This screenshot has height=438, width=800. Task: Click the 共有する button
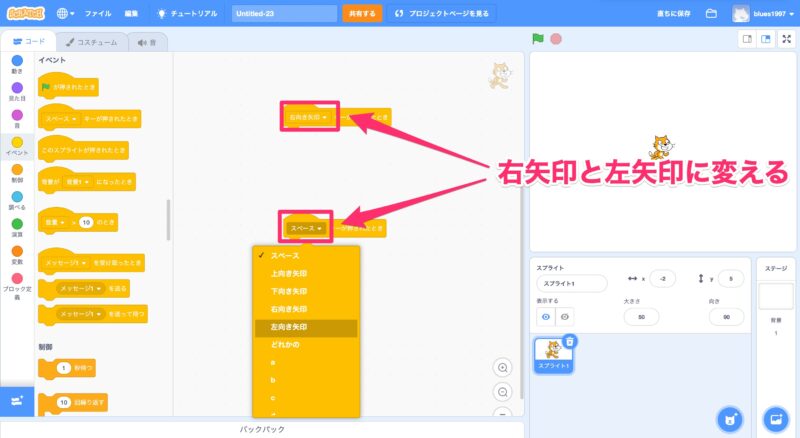pyautogui.click(x=361, y=14)
